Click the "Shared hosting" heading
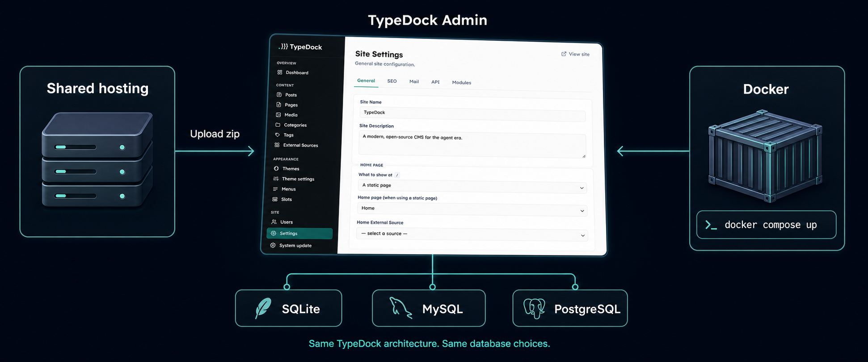The image size is (868, 362). pos(97,88)
